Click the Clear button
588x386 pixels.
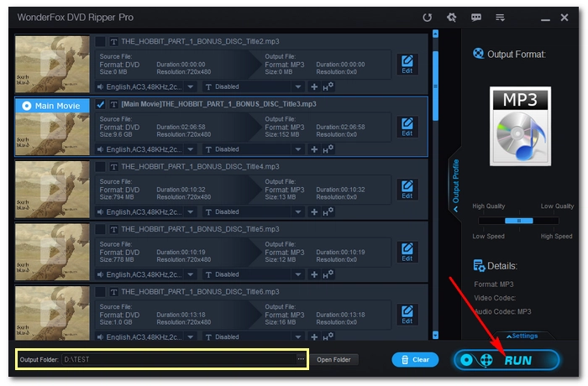415,360
